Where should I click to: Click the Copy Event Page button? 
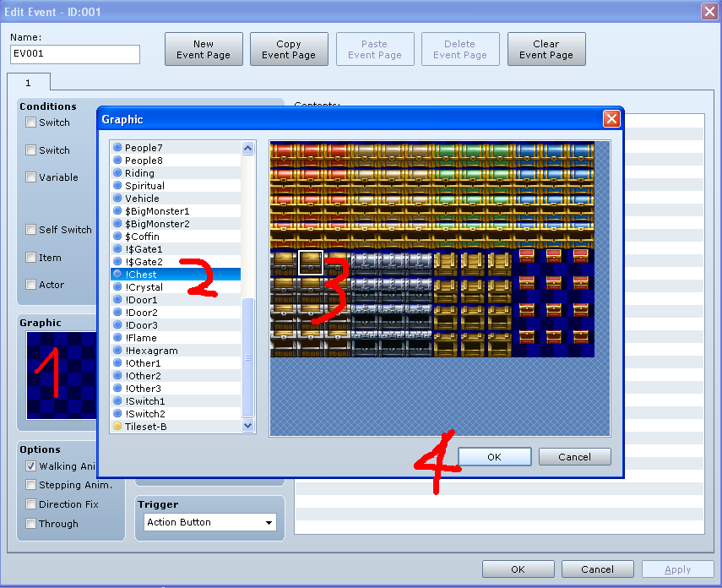click(289, 49)
